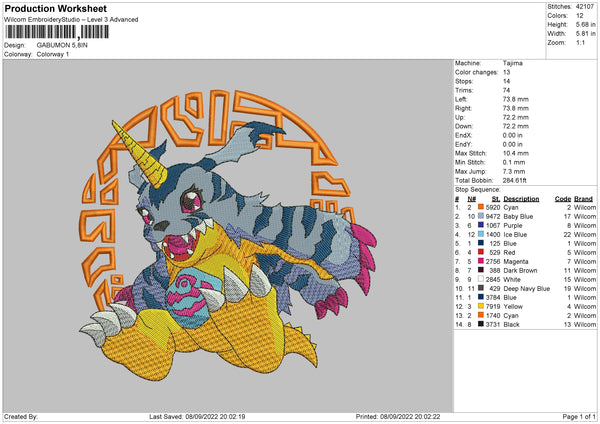This screenshot has height=424, width=600.
Task: Click the Total Bobbin value "284.61ft"
Action: click(515, 180)
